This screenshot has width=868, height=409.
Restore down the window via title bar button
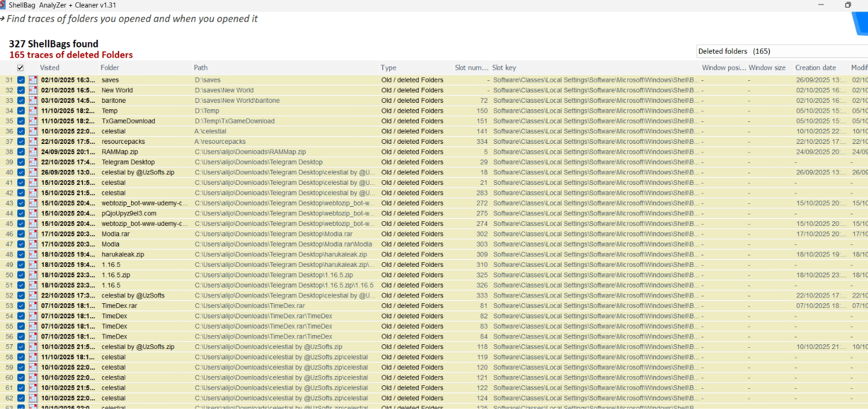pyautogui.click(x=848, y=5)
